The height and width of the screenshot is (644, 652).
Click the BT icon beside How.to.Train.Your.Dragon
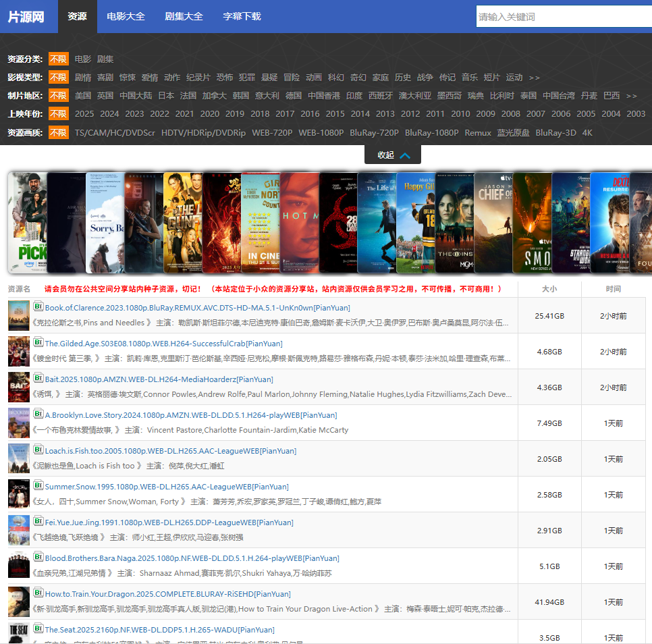[x=38, y=593]
